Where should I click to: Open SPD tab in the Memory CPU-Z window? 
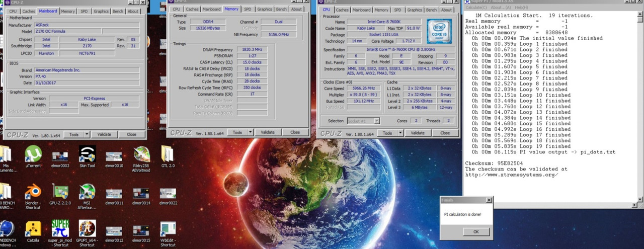point(248,9)
